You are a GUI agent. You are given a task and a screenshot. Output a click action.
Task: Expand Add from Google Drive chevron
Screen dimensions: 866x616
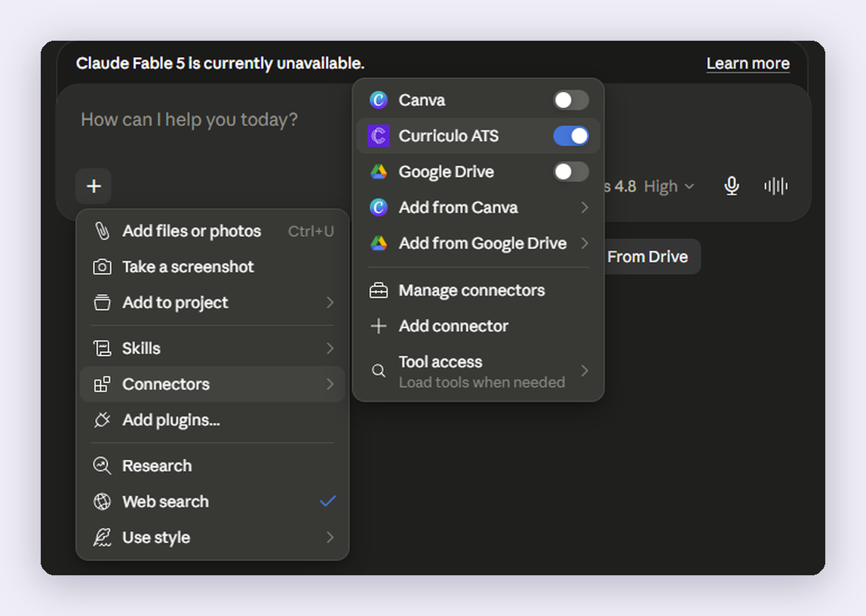(x=585, y=244)
